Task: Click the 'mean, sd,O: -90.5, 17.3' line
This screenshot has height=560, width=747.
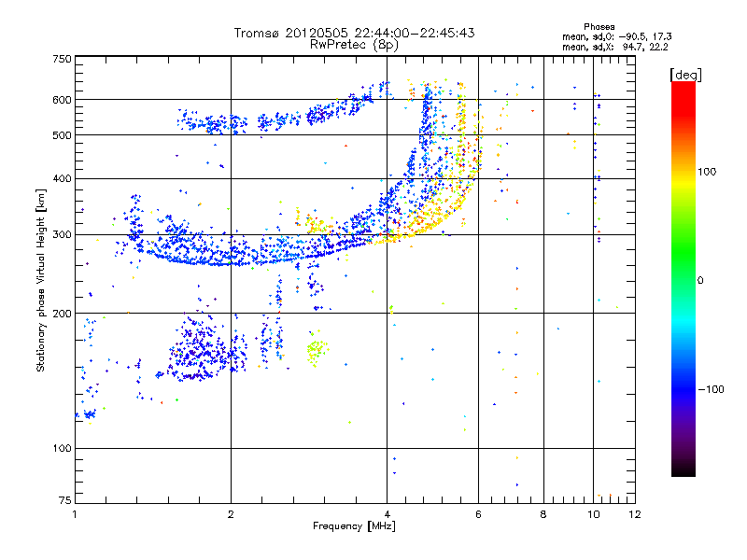Action: [x=617, y=36]
